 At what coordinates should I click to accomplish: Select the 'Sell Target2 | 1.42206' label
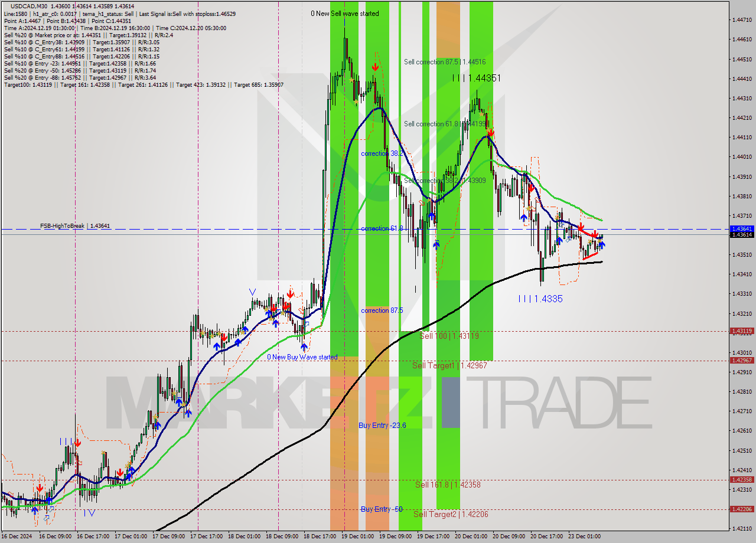[451, 514]
